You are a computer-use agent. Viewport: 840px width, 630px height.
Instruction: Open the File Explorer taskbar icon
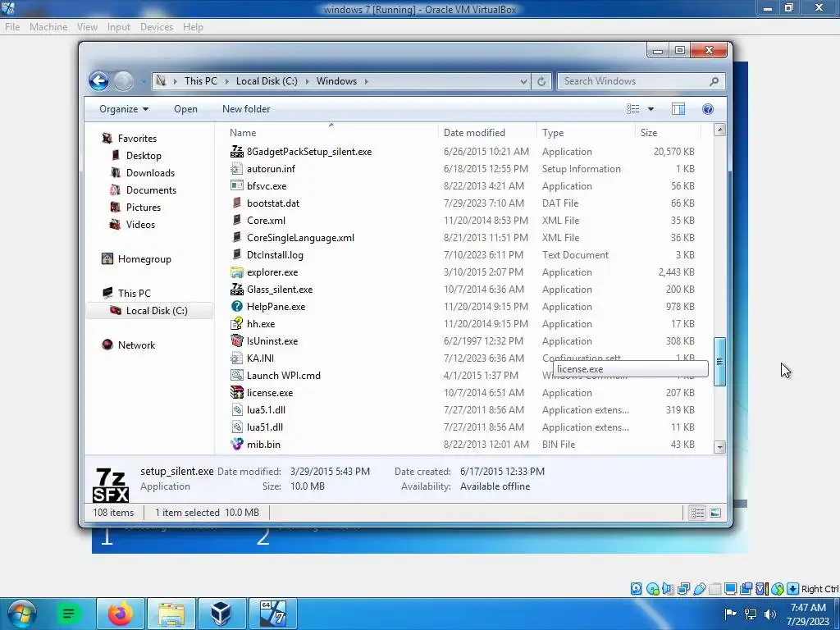tap(171, 614)
